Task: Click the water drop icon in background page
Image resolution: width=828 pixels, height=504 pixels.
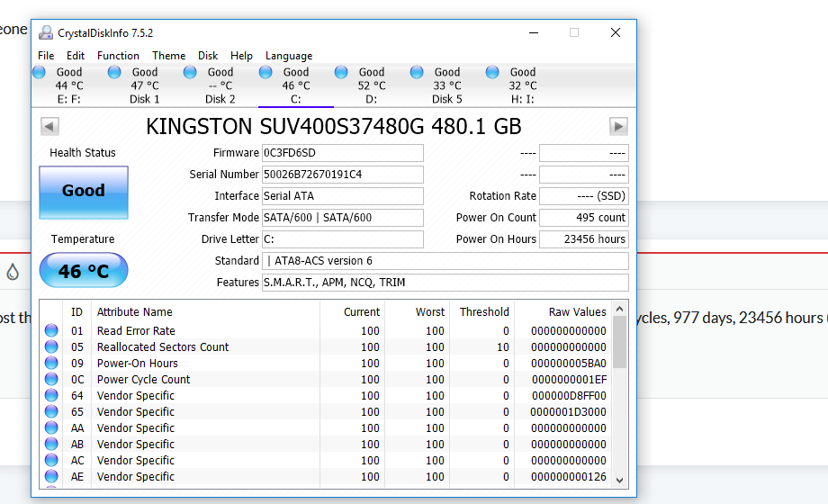Action: click(13, 272)
